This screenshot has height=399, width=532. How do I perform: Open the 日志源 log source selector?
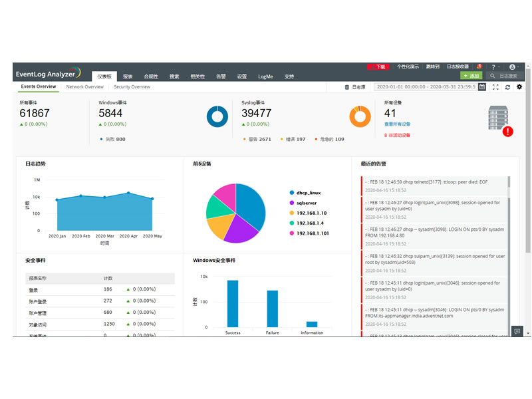tap(354, 87)
